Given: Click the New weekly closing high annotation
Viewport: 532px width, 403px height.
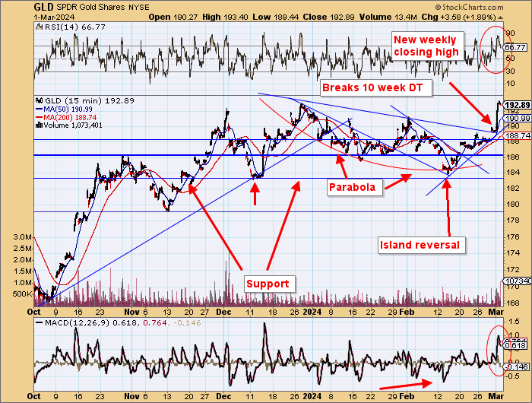Looking at the screenshot, I should click(x=426, y=46).
